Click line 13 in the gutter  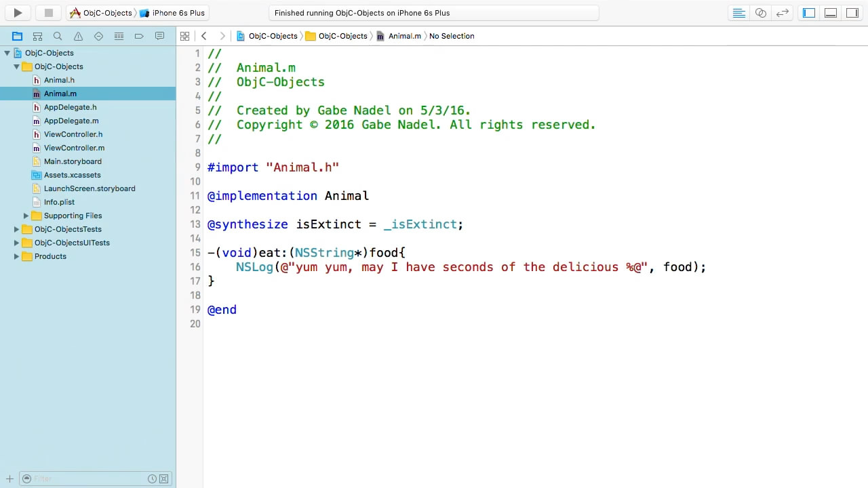(195, 224)
